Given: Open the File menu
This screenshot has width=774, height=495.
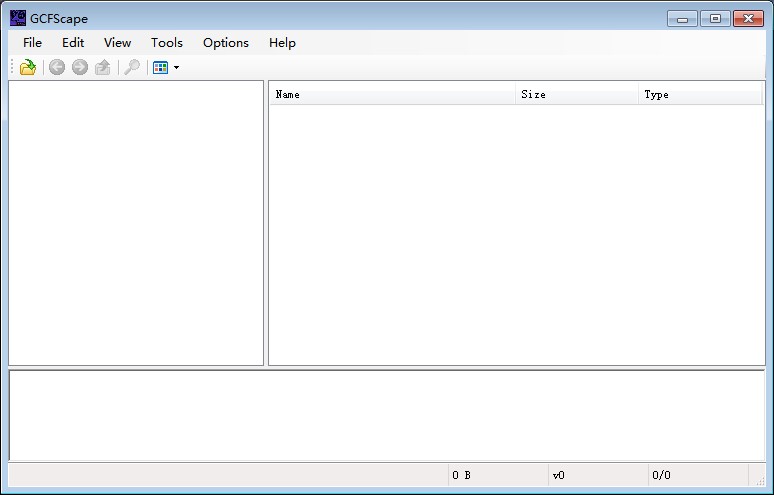Looking at the screenshot, I should pos(33,43).
